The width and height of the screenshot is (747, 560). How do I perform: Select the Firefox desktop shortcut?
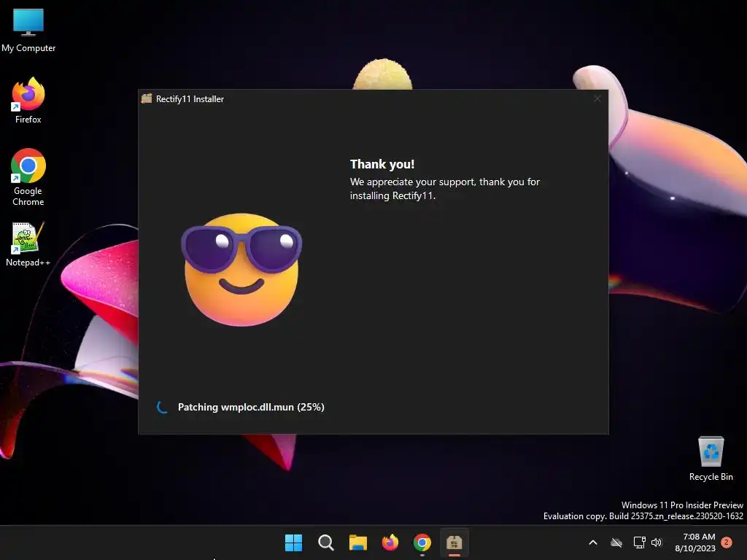(28, 101)
